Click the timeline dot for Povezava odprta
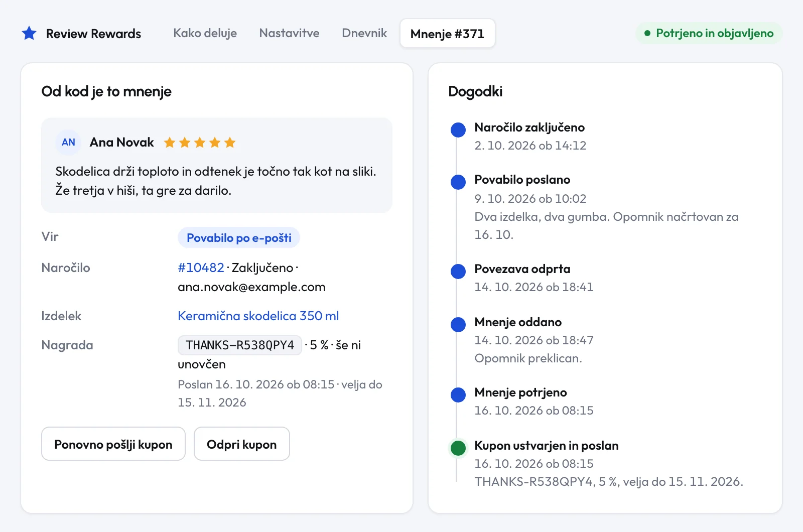This screenshot has height=532, width=803. pos(458,272)
